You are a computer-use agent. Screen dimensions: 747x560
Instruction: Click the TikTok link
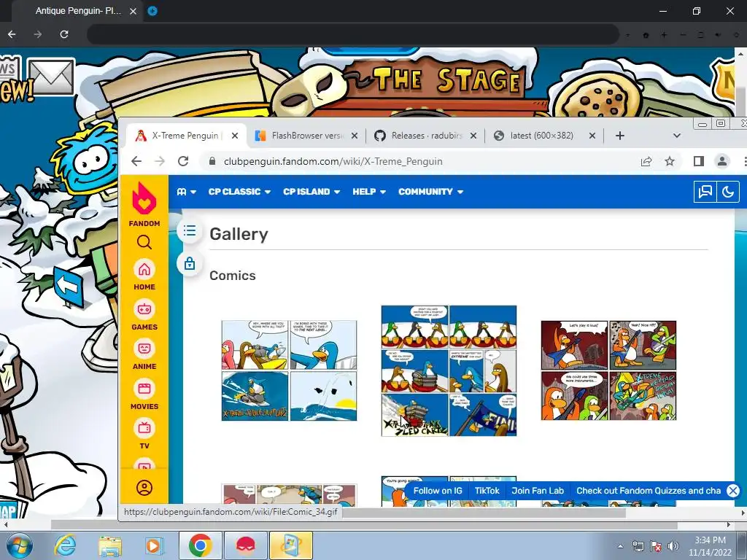coord(487,491)
